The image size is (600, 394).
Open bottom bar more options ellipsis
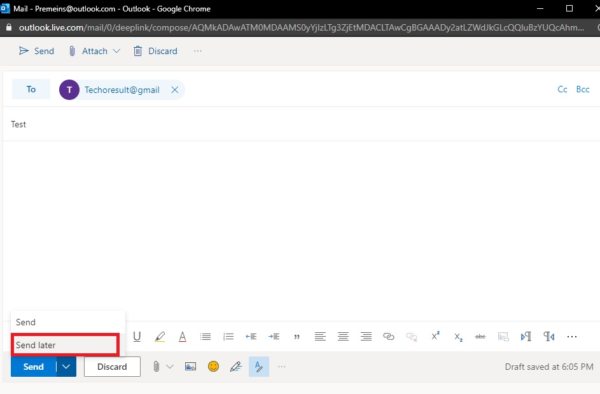(281, 366)
